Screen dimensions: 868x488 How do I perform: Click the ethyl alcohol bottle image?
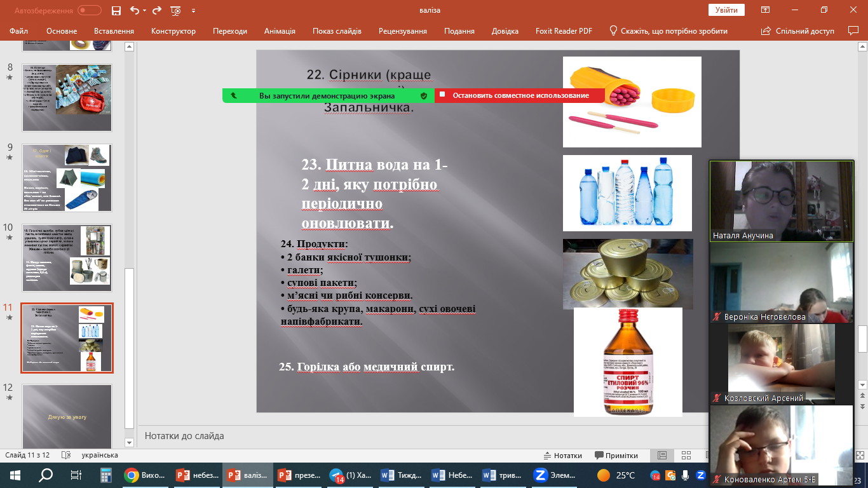pyautogui.click(x=628, y=362)
